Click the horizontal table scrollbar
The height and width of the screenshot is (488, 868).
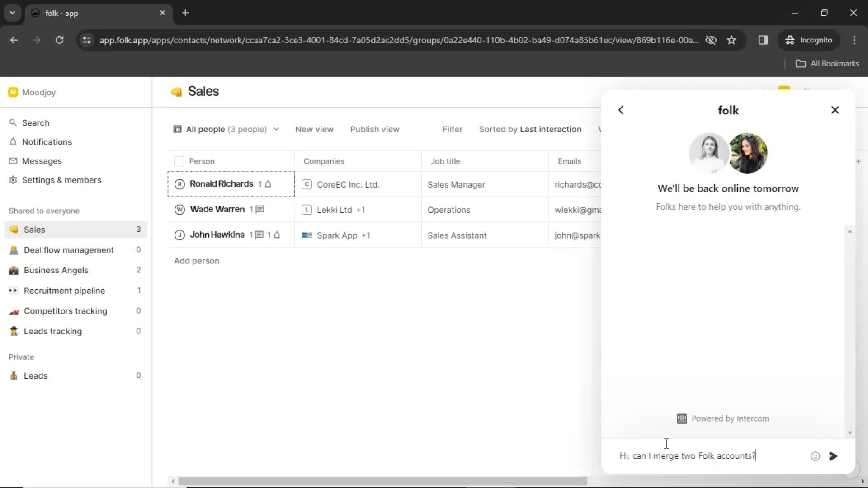click(x=382, y=481)
